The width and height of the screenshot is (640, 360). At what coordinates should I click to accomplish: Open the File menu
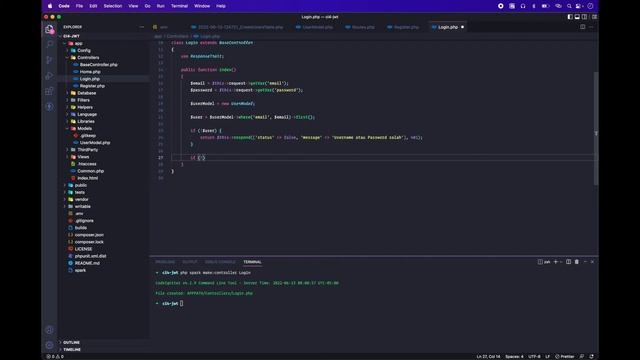(x=79, y=6)
